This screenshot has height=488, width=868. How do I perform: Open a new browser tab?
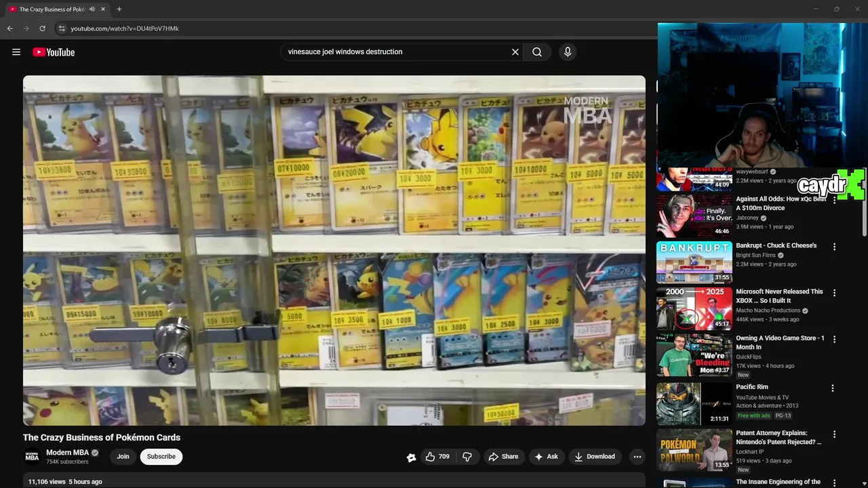[x=119, y=9]
